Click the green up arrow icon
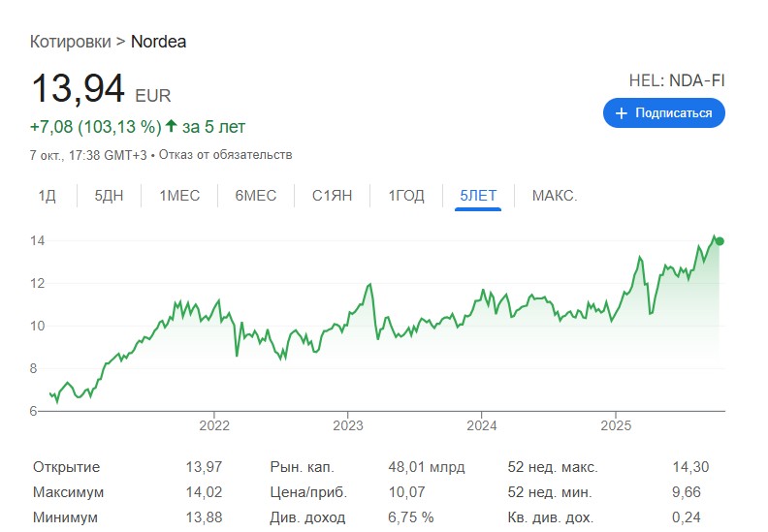Image resolution: width=768 pixels, height=532 pixels. [171, 127]
